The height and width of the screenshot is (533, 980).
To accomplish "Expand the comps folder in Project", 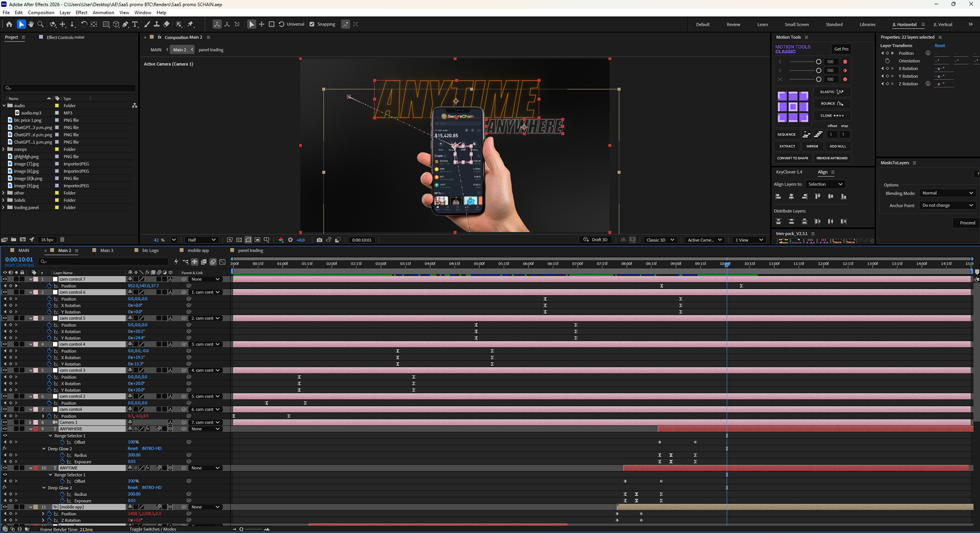I will [4, 149].
